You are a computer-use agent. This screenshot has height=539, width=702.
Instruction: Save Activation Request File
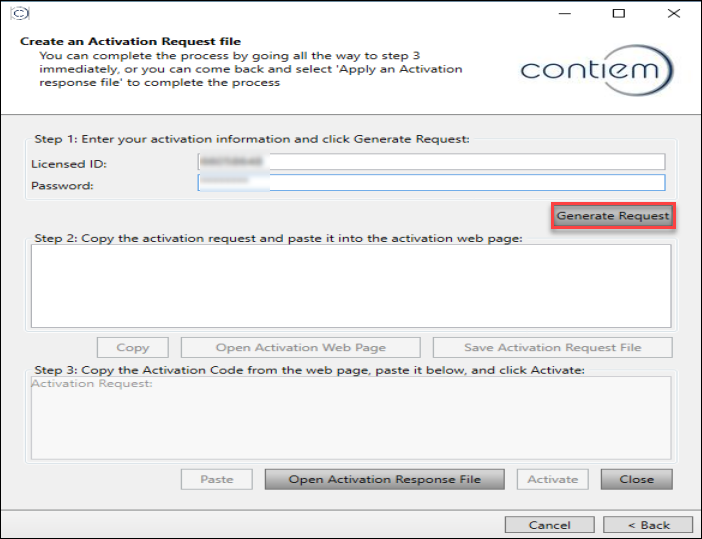pyautogui.click(x=552, y=348)
